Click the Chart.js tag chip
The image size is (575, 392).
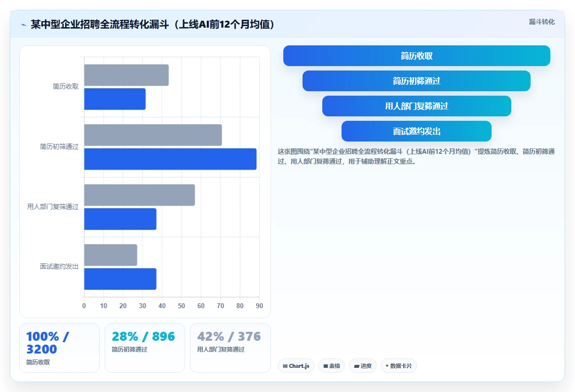296,366
